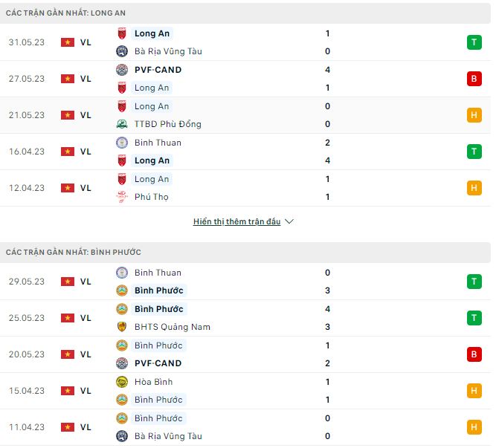Click the BHTS Quảng Nam team logo
Screen dimensions: 496x448
(122, 327)
